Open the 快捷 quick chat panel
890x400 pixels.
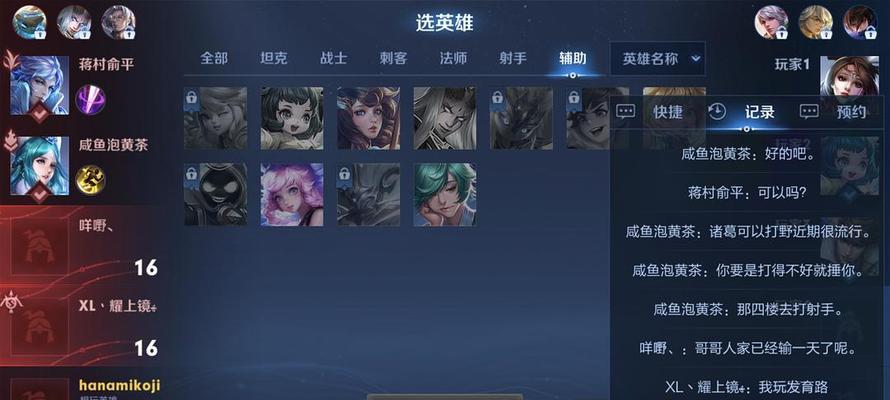(668, 112)
